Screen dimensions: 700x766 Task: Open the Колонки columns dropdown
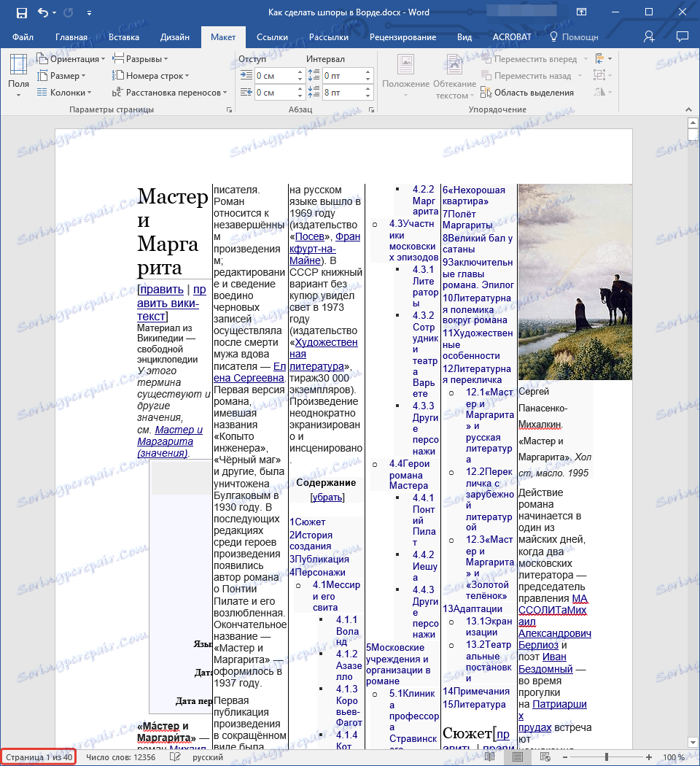pos(64,93)
